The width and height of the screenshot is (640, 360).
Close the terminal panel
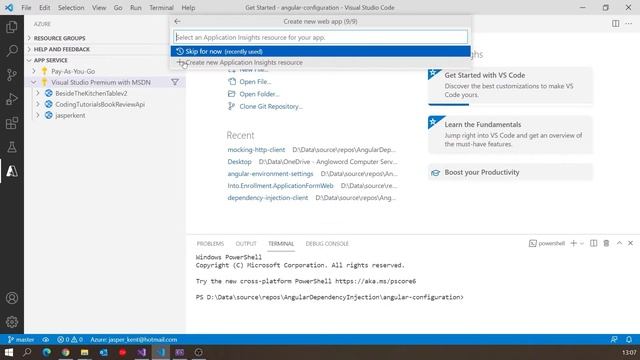click(x=631, y=243)
